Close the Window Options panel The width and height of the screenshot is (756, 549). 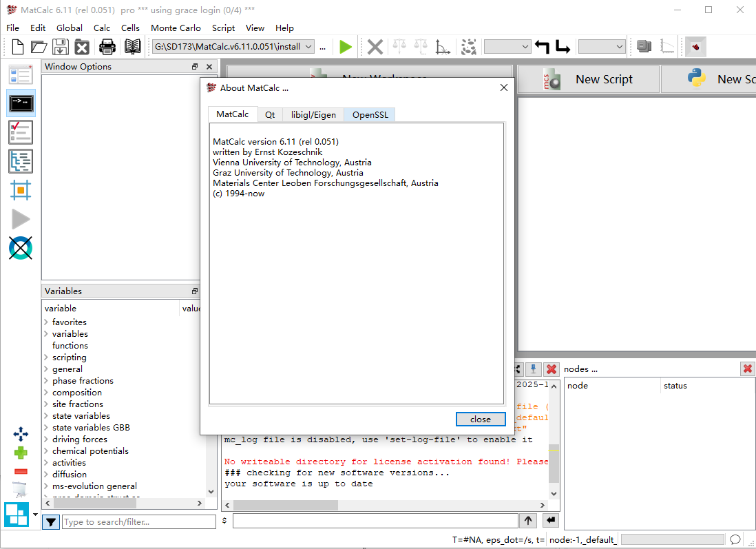[x=209, y=67]
